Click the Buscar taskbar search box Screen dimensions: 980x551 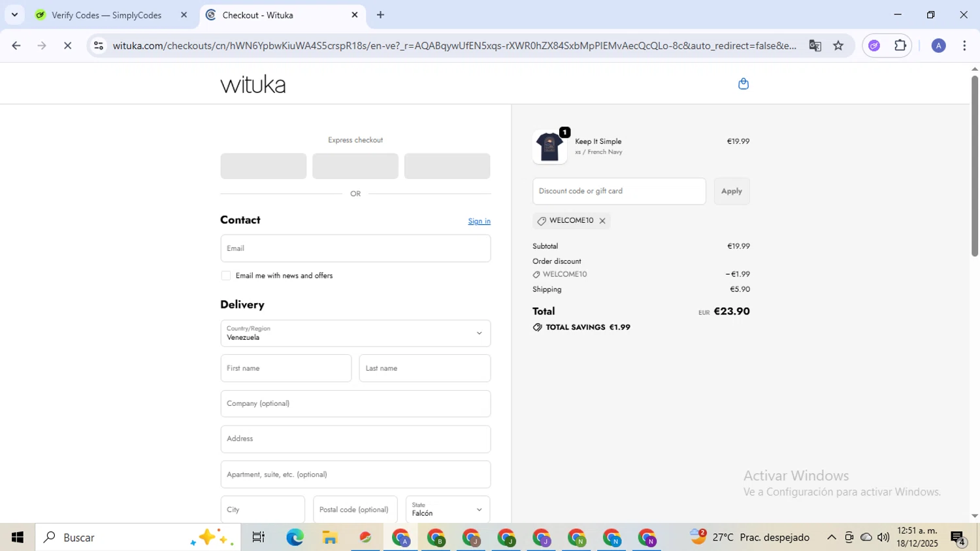click(x=138, y=537)
